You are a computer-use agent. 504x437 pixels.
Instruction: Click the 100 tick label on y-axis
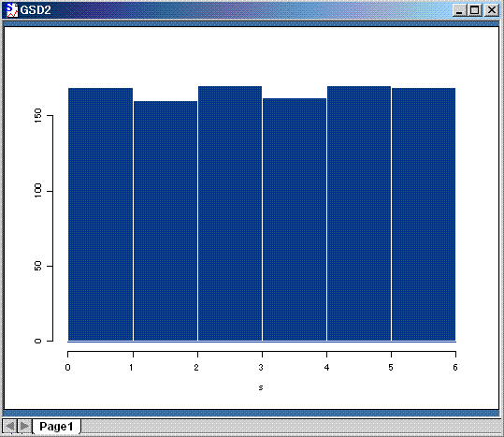pos(38,191)
